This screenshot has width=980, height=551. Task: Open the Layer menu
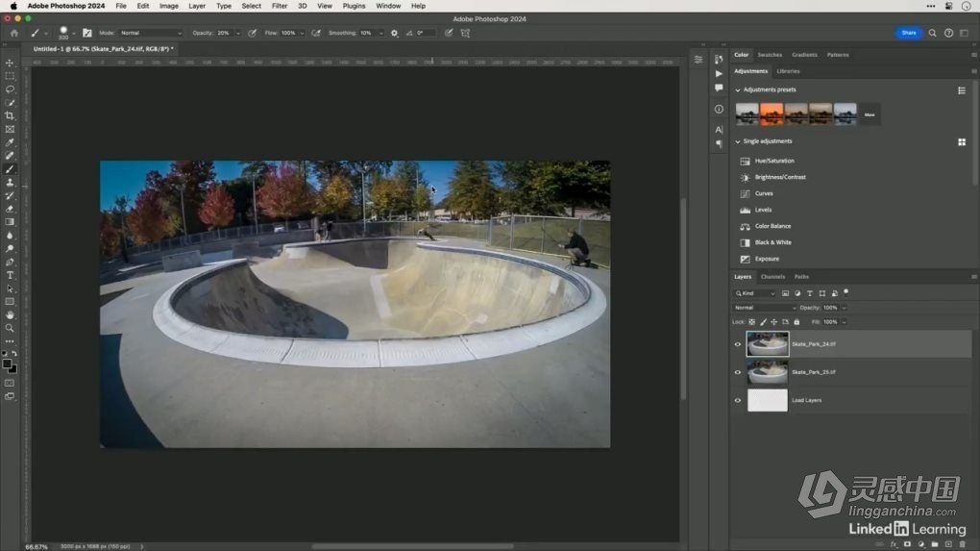coord(197,6)
